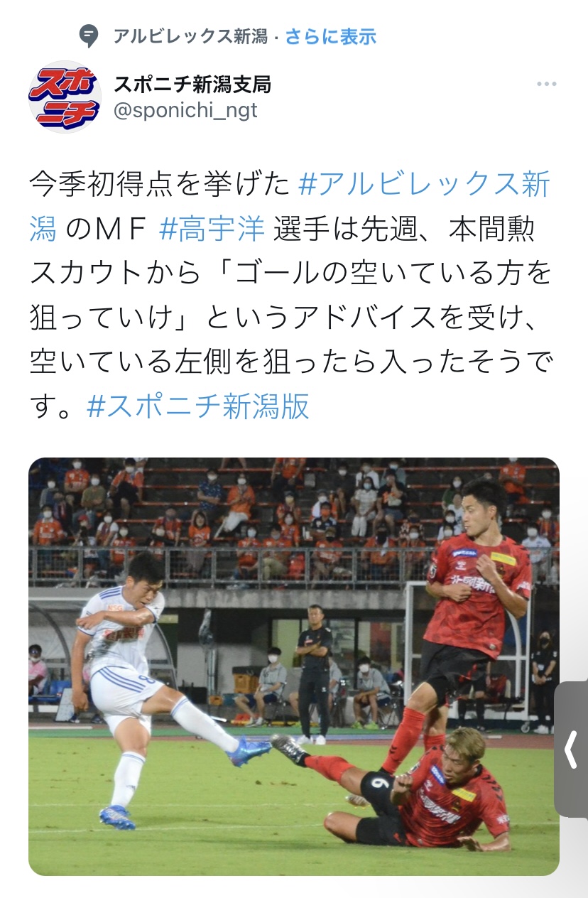Screen dimensions: 588x898
Task: Open the three-dot tweet options menu
Action: pyautogui.click(x=546, y=84)
